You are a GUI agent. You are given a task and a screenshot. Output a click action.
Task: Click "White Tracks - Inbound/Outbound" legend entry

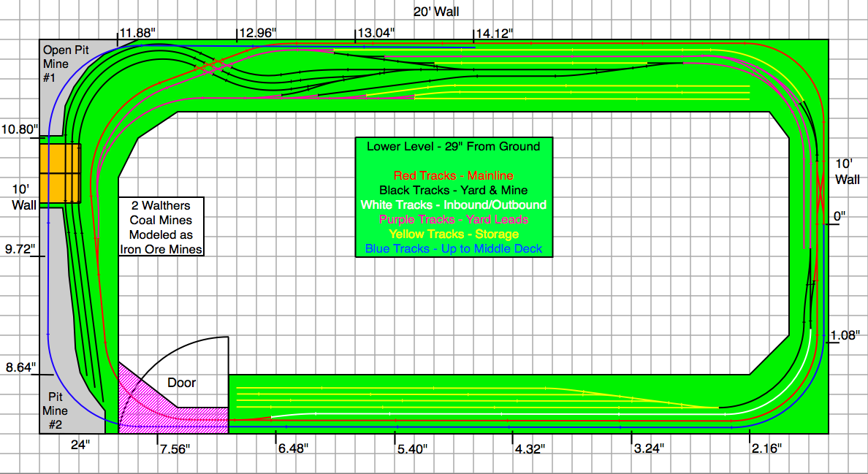click(453, 204)
